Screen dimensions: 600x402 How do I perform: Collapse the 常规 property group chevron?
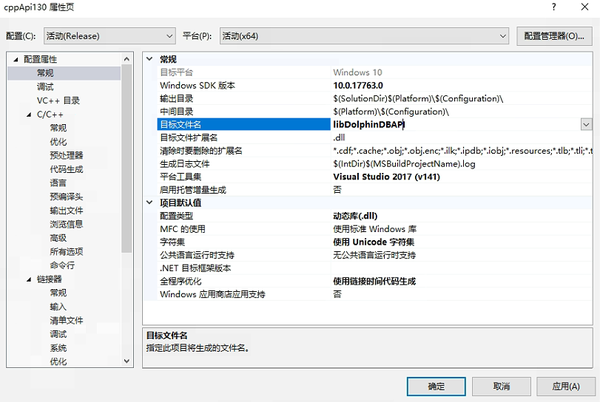click(150, 59)
